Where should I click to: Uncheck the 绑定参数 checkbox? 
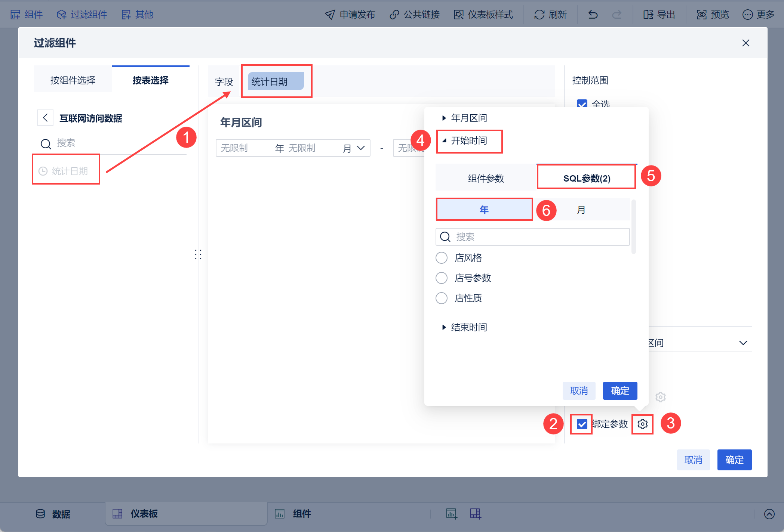[x=582, y=424]
